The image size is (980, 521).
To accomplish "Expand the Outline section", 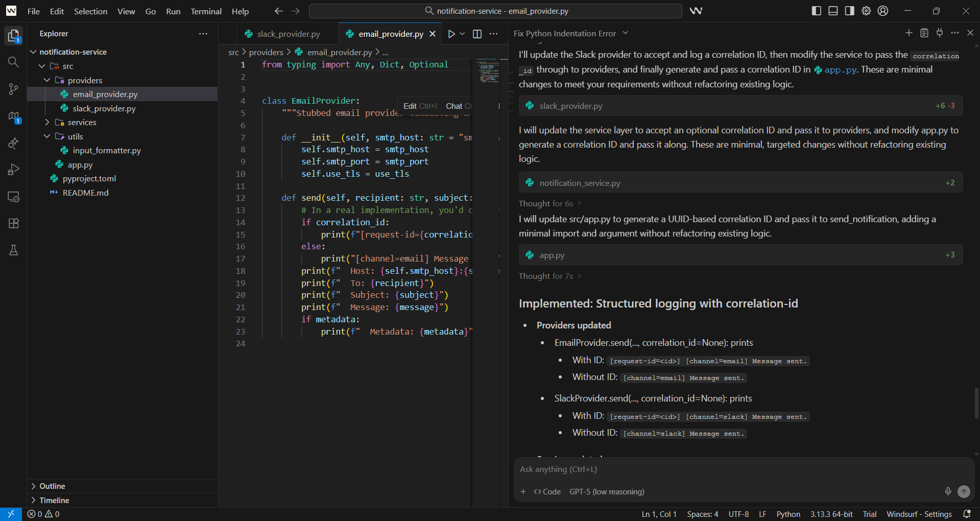I will pos(52,486).
